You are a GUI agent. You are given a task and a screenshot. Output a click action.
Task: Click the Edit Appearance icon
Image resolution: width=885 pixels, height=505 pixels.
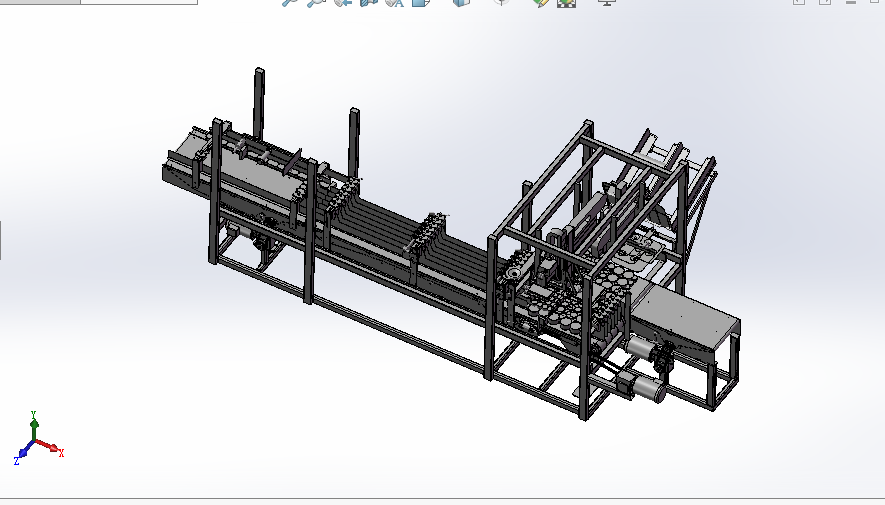pos(540,2)
